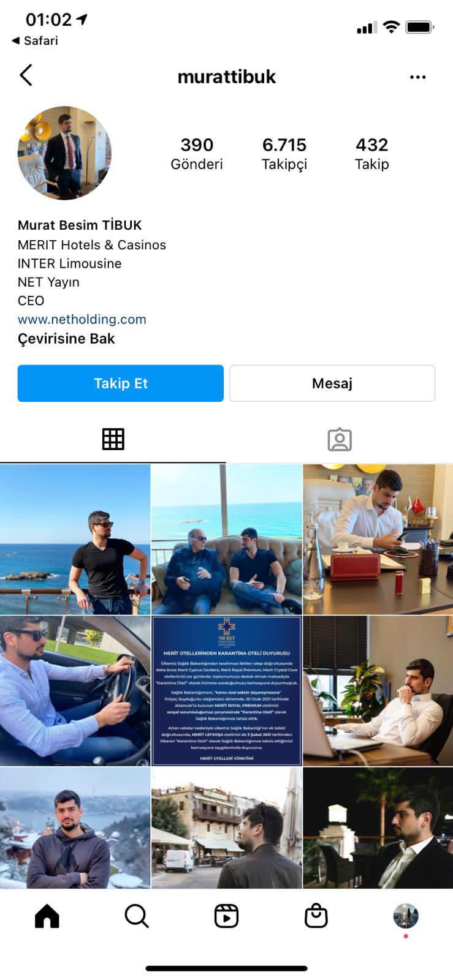Go to the Home feed icon
The width and height of the screenshot is (453, 980).
tap(47, 916)
